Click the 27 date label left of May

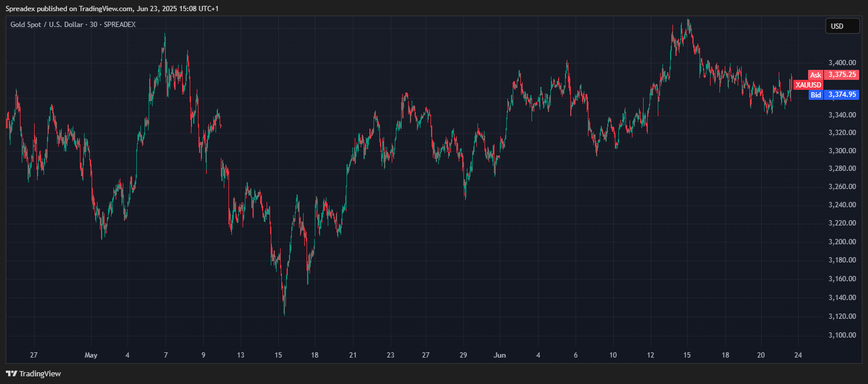pyautogui.click(x=34, y=355)
